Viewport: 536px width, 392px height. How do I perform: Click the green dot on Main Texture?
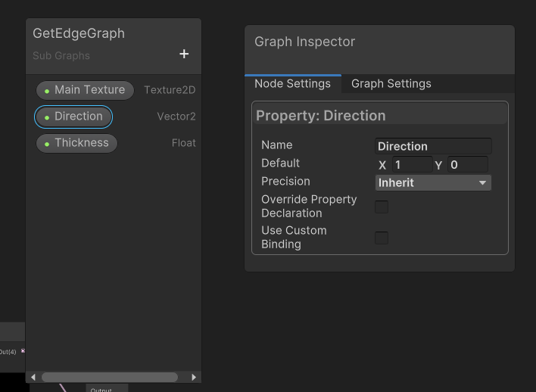click(47, 91)
